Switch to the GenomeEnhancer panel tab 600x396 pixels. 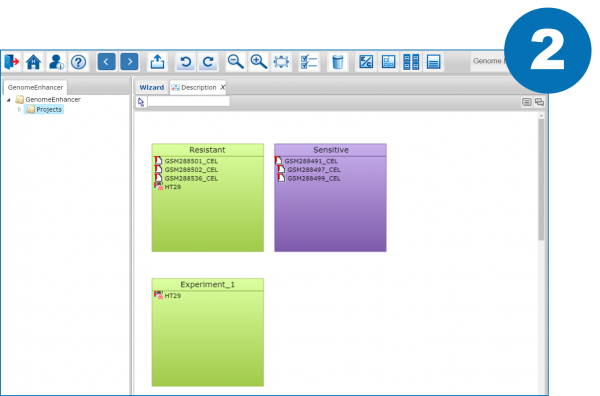tap(35, 87)
